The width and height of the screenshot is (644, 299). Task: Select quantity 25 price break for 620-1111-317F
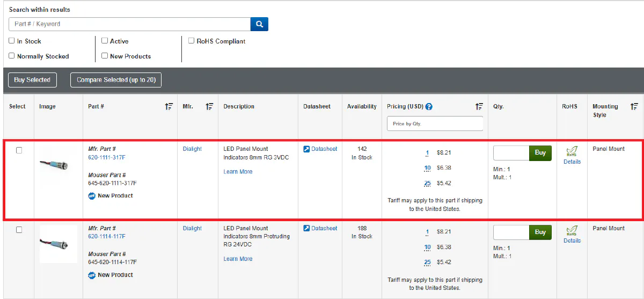click(x=427, y=183)
